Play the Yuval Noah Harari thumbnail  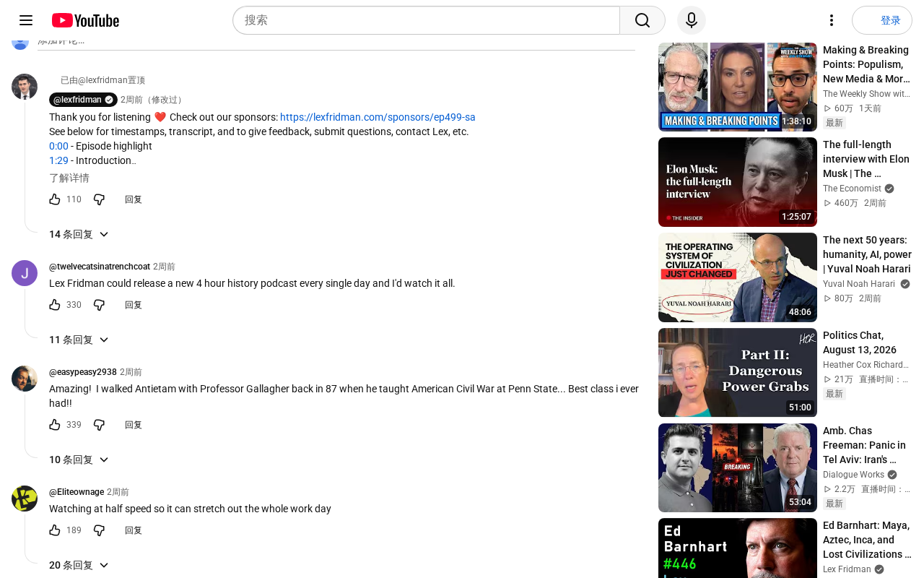738,277
